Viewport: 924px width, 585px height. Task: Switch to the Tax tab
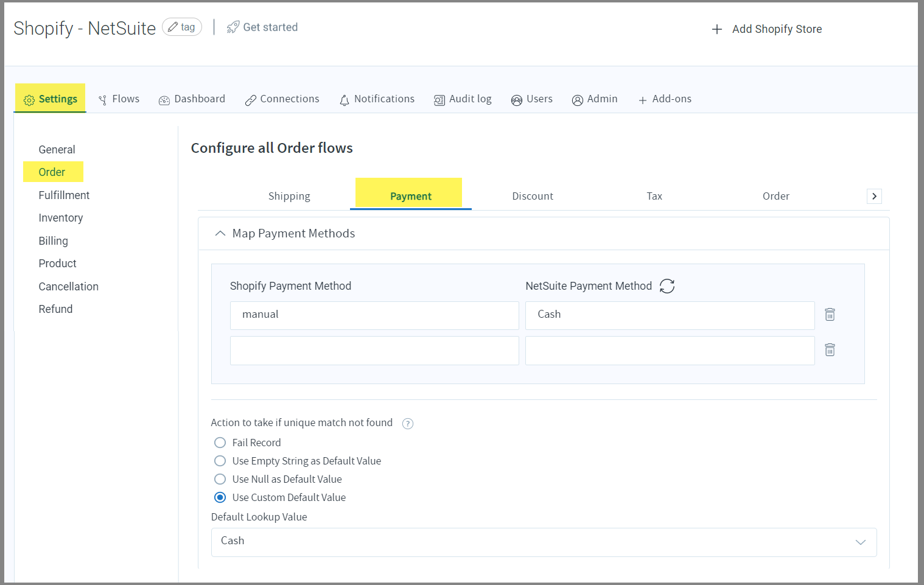pos(654,196)
